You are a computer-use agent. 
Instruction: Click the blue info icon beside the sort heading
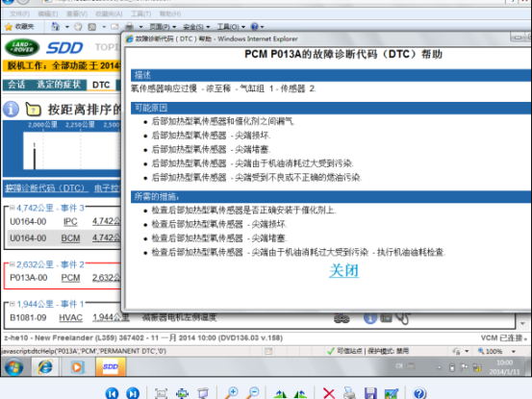pyautogui.click(x=12, y=110)
